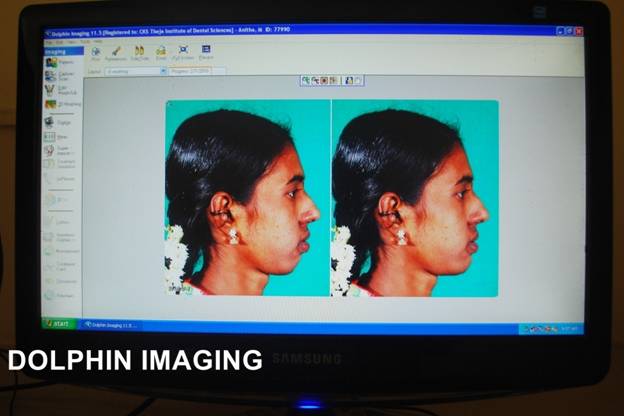Click the blue figure icon in the floating toolbar
Viewport: 624px width, 416px height.
coord(349,81)
